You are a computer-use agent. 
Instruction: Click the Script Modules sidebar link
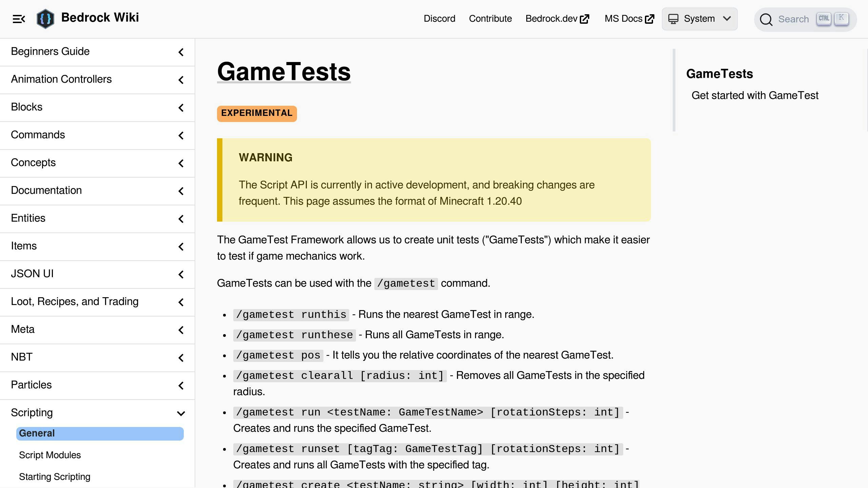point(50,455)
